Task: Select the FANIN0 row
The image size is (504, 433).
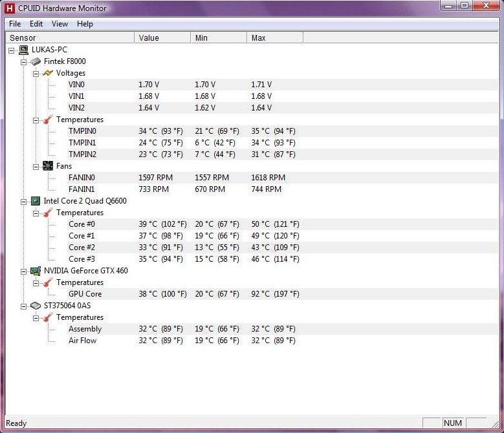Action: (283, 178)
